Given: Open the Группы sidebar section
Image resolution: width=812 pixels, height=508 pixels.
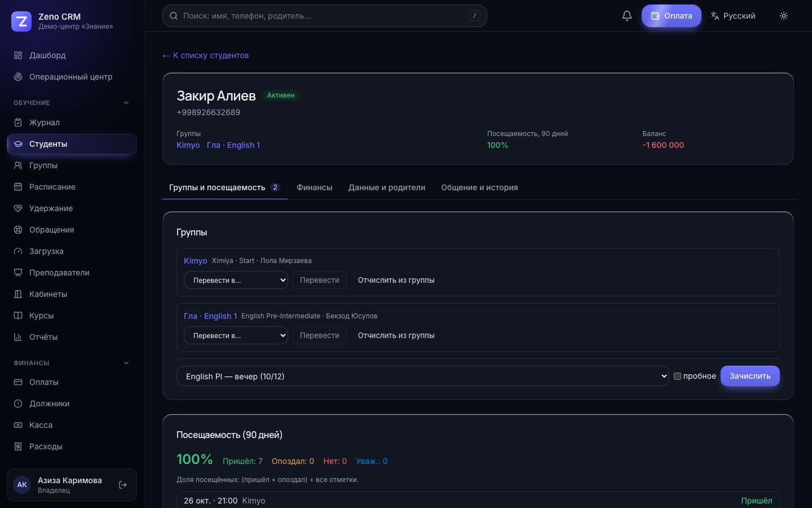Looking at the screenshot, I should 72,165.
